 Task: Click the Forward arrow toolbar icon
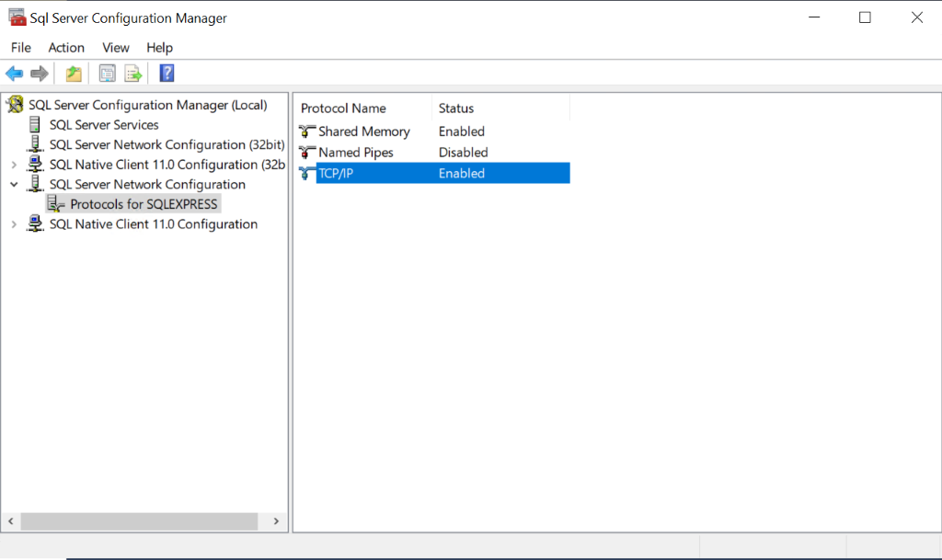coord(39,74)
